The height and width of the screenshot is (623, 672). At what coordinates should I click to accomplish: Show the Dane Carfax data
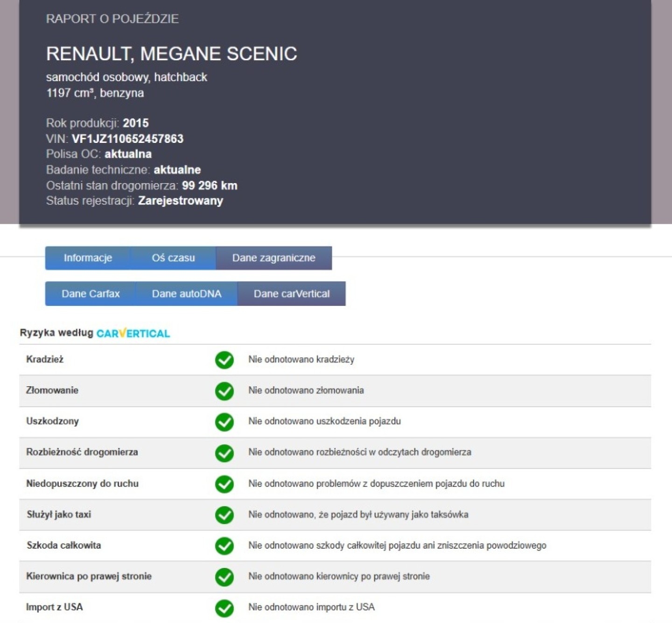(x=91, y=294)
